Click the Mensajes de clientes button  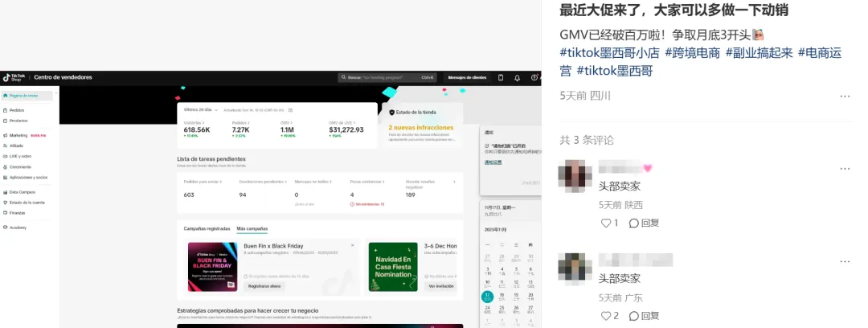click(x=467, y=77)
